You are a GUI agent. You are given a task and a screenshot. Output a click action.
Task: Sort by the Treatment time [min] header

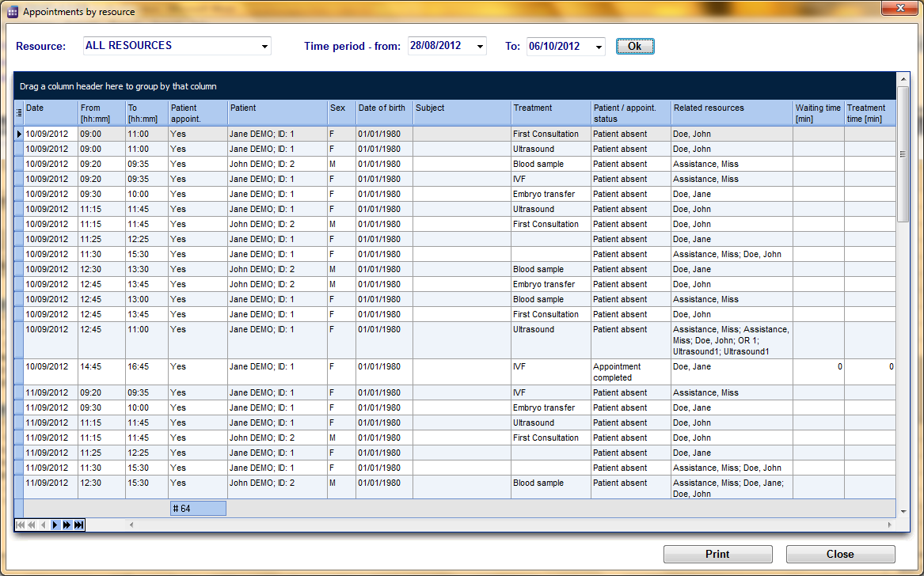pyautogui.click(x=870, y=112)
